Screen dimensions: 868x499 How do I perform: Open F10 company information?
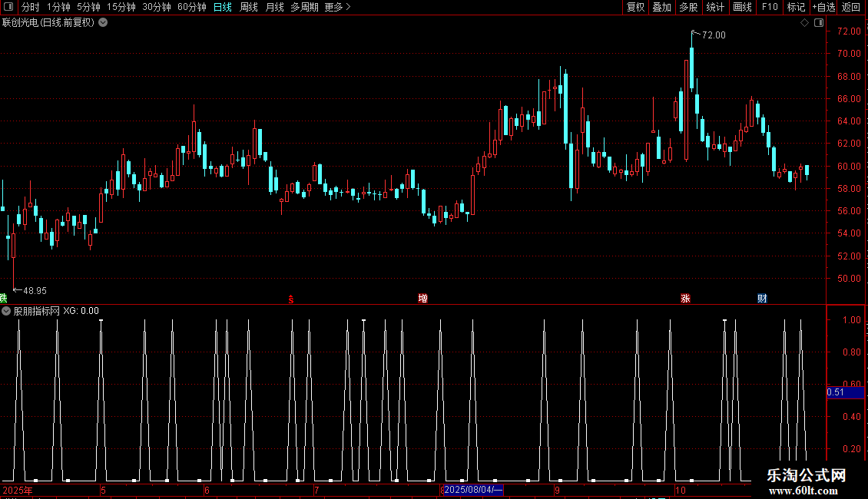click(x=770, y=7)
